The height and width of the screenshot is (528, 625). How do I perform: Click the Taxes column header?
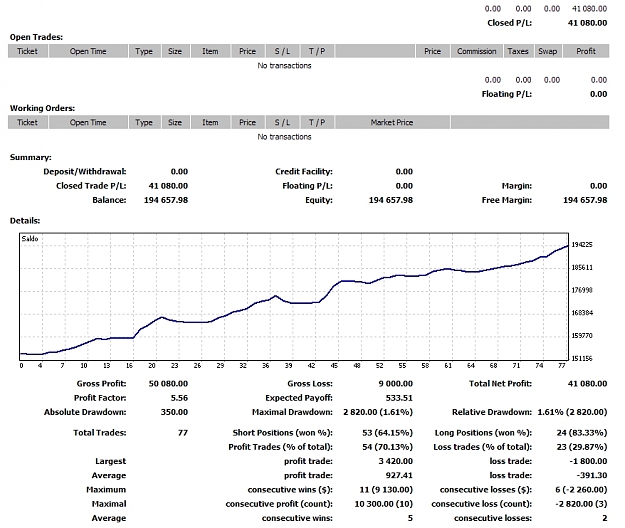(518, 51)
